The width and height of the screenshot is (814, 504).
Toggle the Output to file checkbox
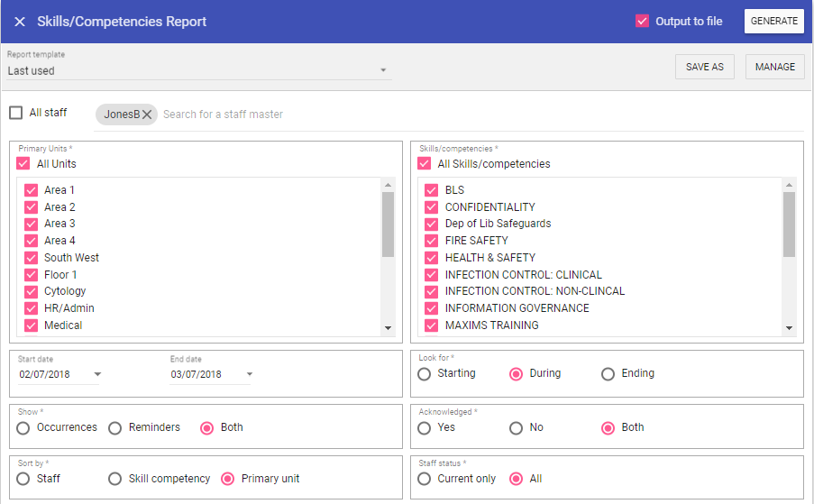click(642, 21)
